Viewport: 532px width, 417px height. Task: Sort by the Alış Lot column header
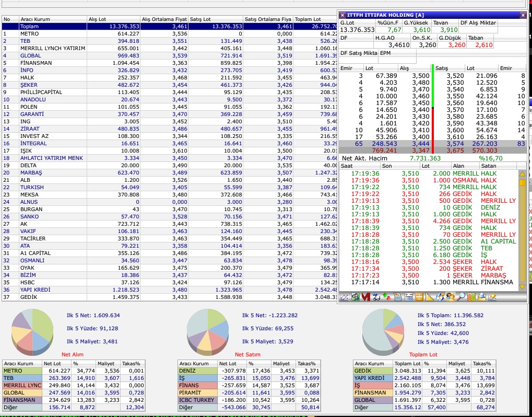[x=113, y=19]
